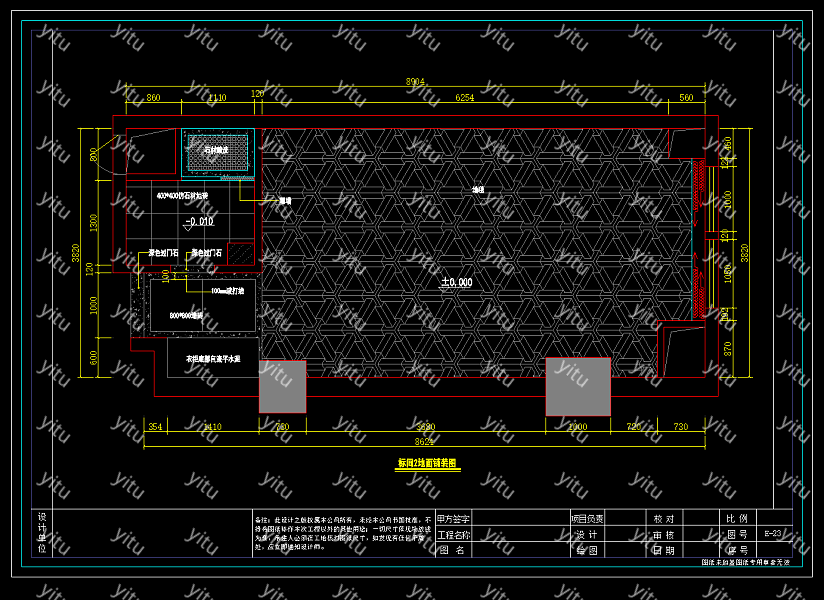The image size is (824, 600).
Task: Select the 甲方签字 signature cell
Action: tap(452, 519)
